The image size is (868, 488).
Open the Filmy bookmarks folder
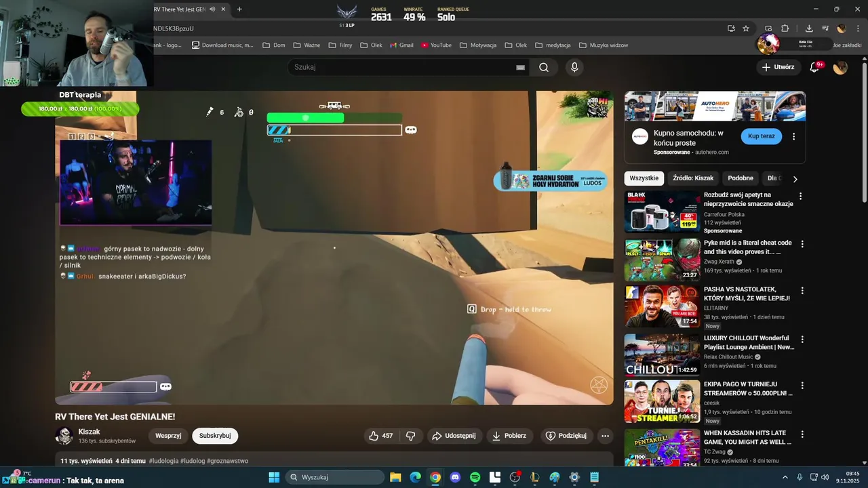coord(340,45)
